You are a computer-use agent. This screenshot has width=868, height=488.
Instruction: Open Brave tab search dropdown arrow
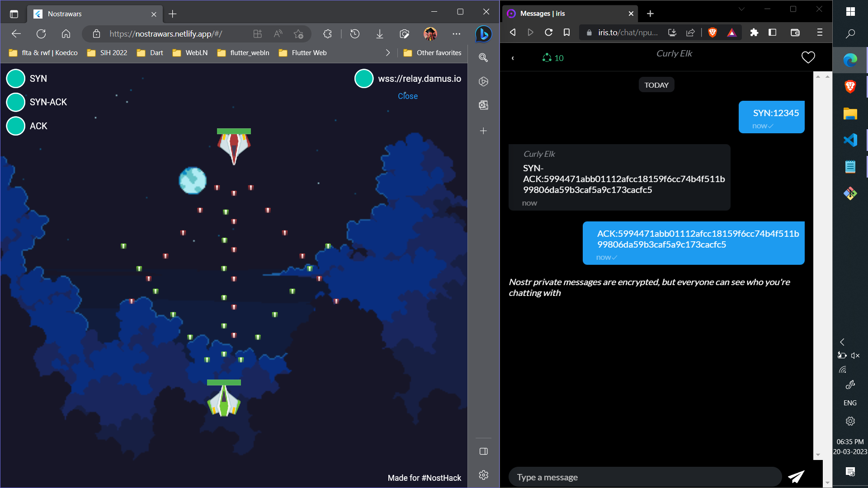pos(741,9)
